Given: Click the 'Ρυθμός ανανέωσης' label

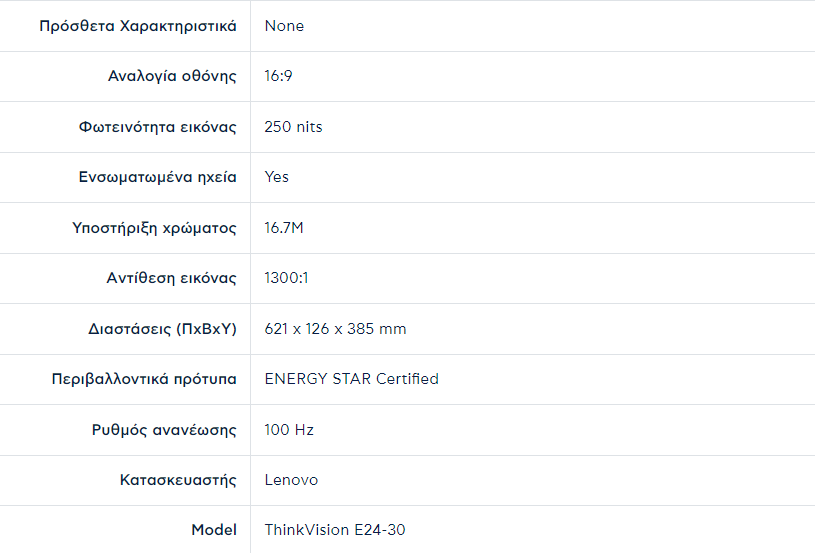Looking at the screenshot, I should click(164, 430).
